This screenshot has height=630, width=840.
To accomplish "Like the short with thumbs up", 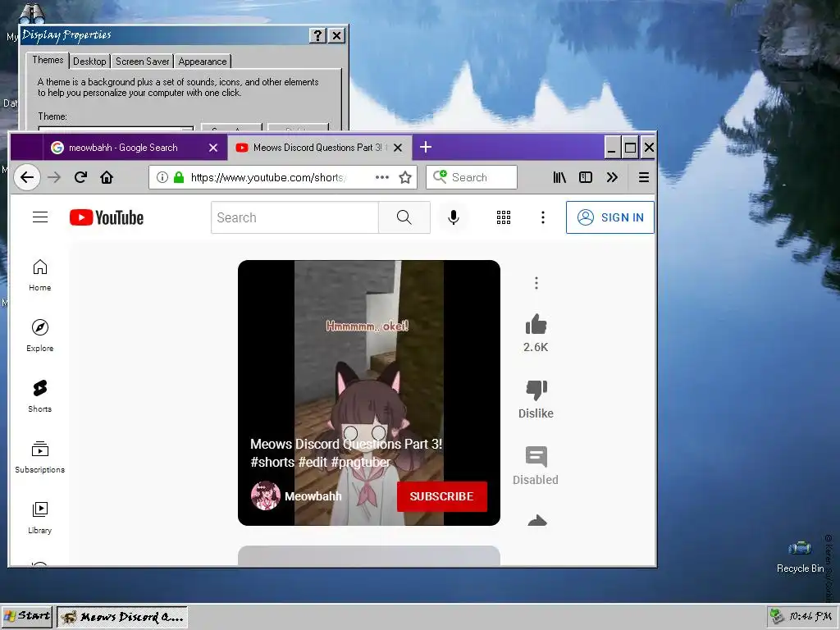I will tap(536, 325).
